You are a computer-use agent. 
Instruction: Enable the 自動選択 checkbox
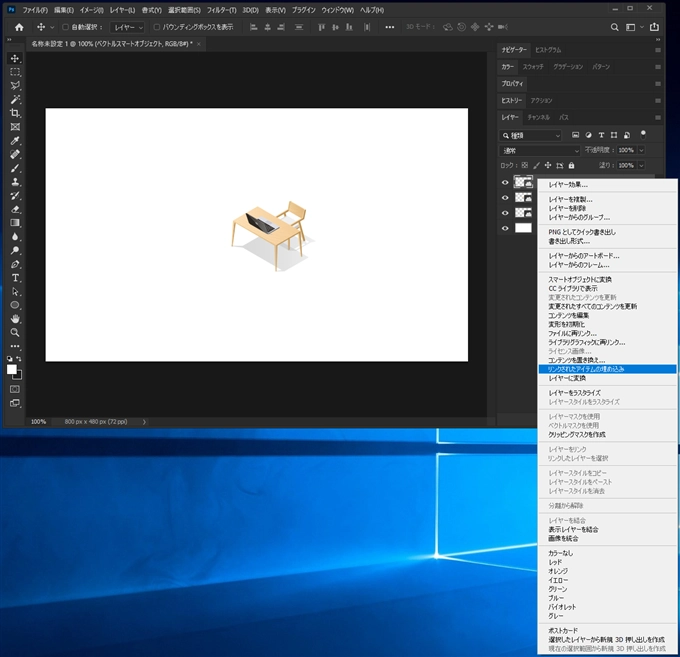(66, 27)
